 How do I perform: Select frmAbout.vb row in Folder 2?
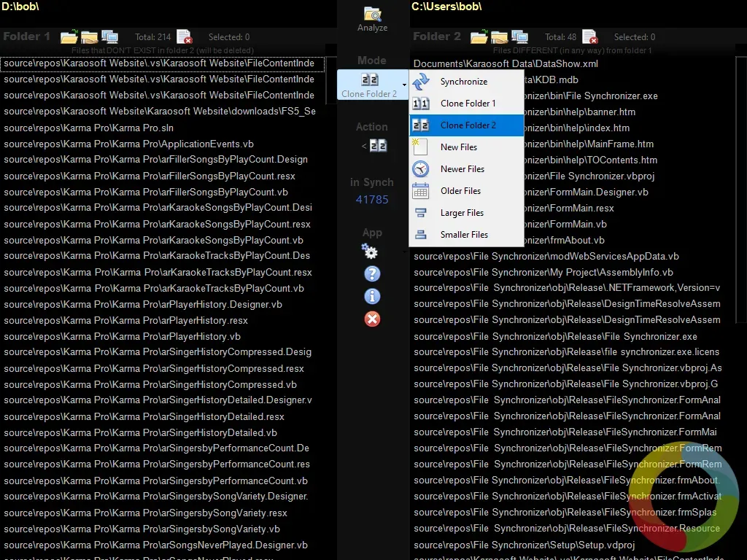[629, 240]
